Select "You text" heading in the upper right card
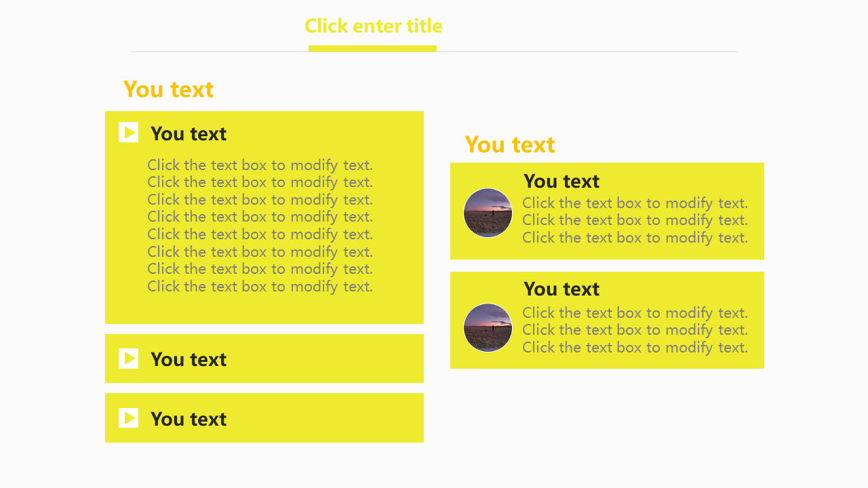 561,181
